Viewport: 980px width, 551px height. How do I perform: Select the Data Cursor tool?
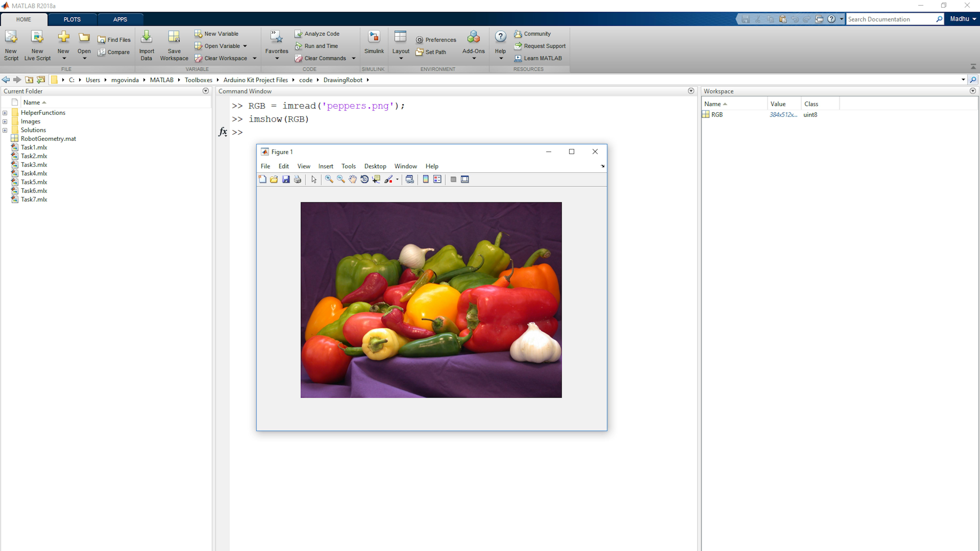(x=376, y=179)
